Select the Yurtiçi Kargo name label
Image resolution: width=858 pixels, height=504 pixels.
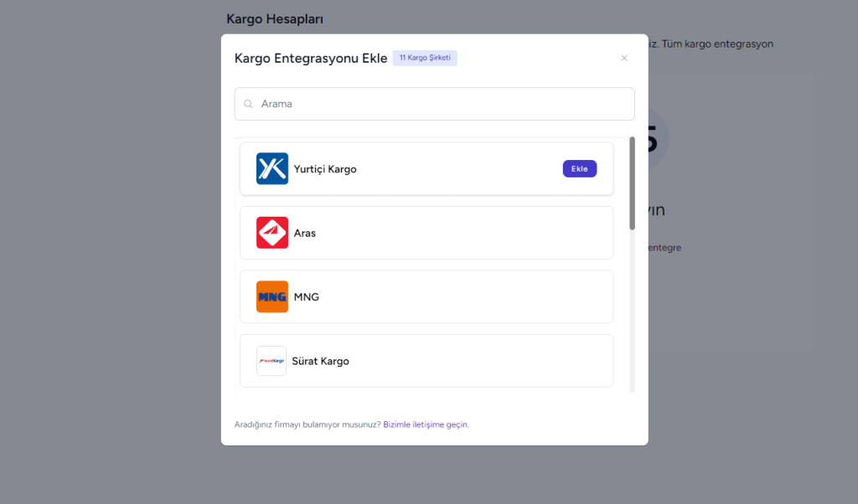click(x=325, y=169)
